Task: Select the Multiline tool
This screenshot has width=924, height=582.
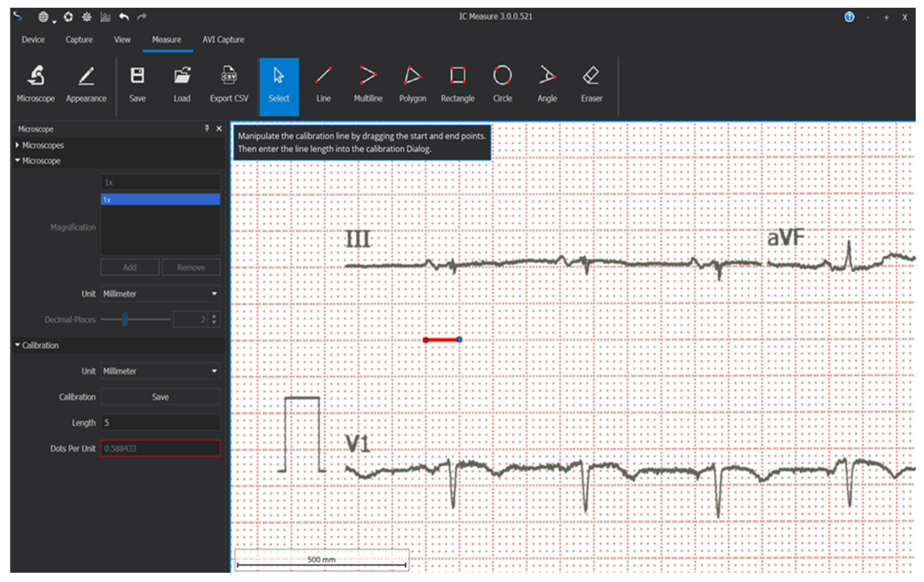Action: pyautogui.click(x=368, y=84)
